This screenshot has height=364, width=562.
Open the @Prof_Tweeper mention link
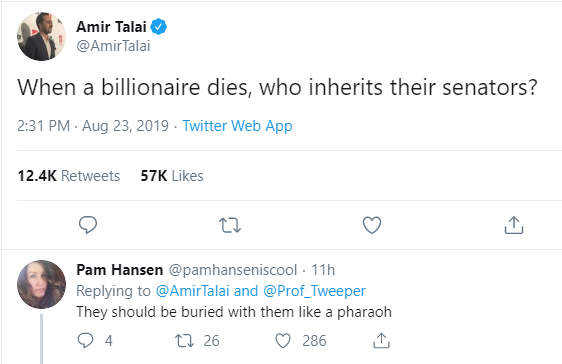pyautogui.click(x=314, y=291)
